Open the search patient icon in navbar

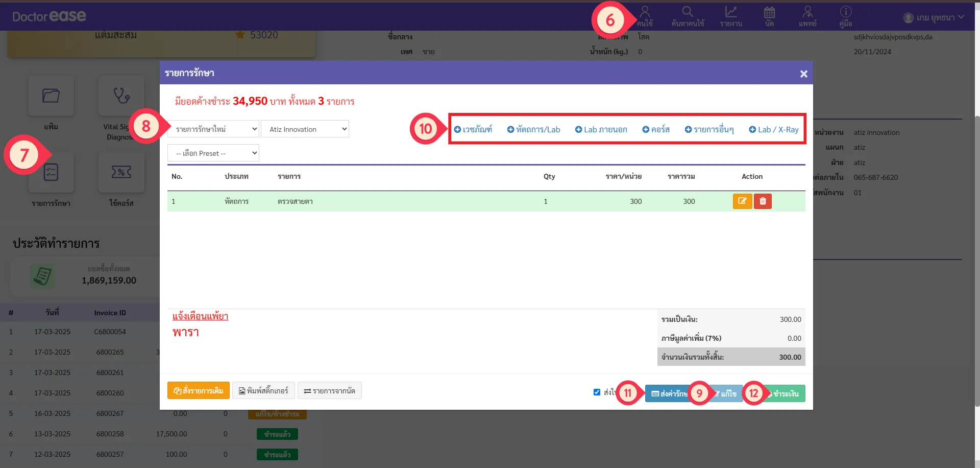click(688, 16)
